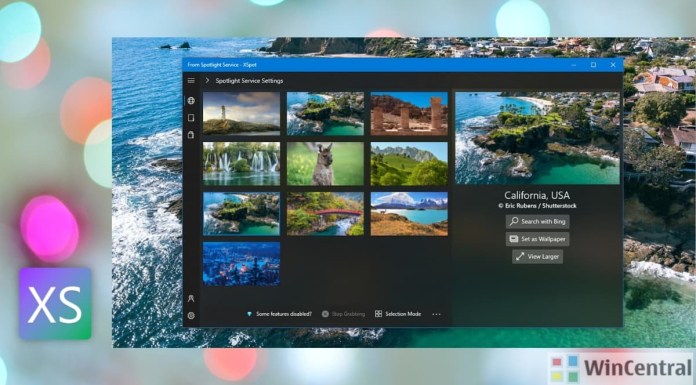
Task: Select the red bridge garden thumbnail
Action: (x=325, y=214)
